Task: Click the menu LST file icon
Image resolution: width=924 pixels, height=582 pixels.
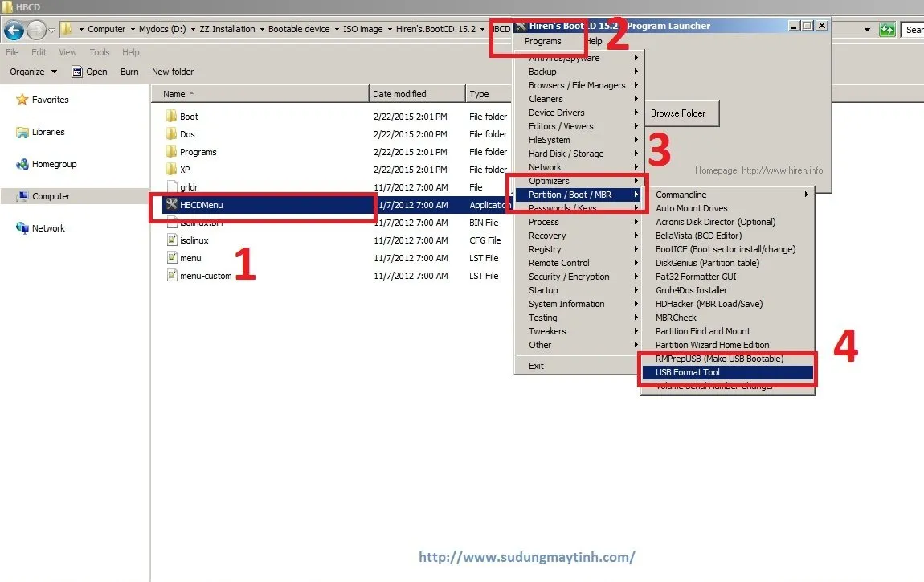Action: [171, 258]
